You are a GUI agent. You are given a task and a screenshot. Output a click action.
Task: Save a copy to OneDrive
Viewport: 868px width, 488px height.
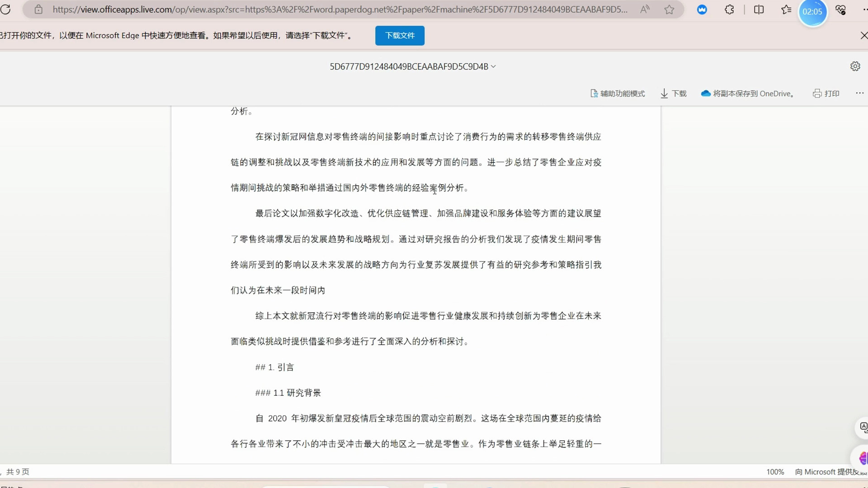point(747,94)
